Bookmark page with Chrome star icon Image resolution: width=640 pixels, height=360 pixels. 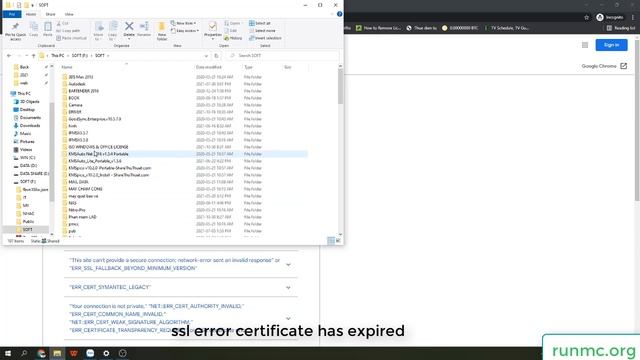tap(587, 17)
